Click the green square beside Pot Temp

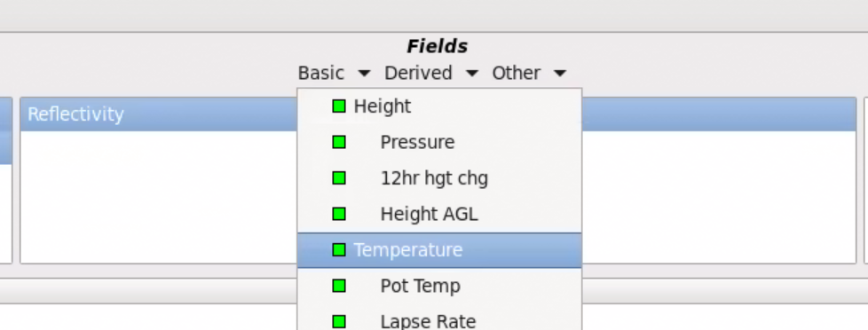339,286
